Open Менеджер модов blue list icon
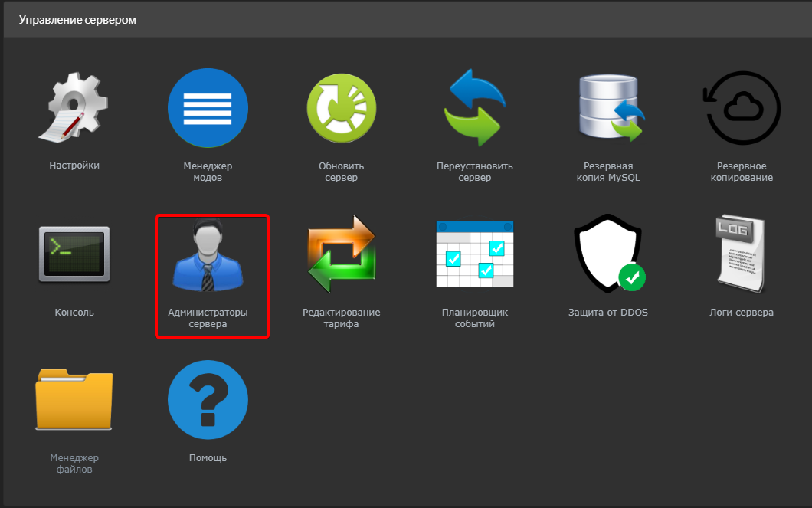Viewport: 812px width, 508px height. click(208, 108)
